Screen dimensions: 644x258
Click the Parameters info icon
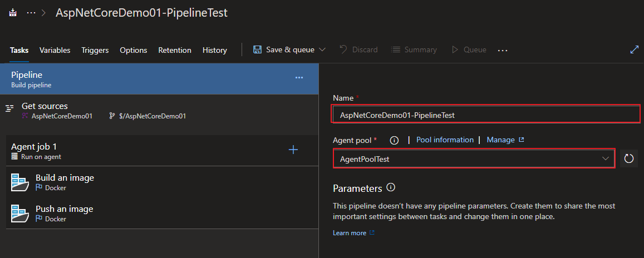pos(391,187)
